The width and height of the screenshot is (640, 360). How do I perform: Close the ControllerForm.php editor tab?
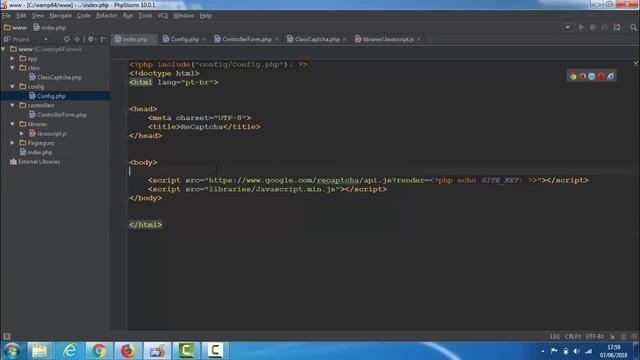tap(276, 39)
